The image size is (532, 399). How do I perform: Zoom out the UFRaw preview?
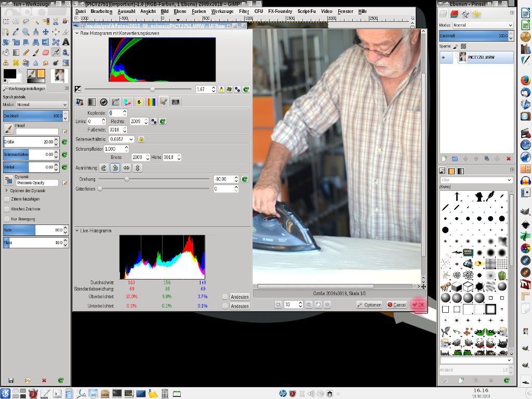pos(278,304)
